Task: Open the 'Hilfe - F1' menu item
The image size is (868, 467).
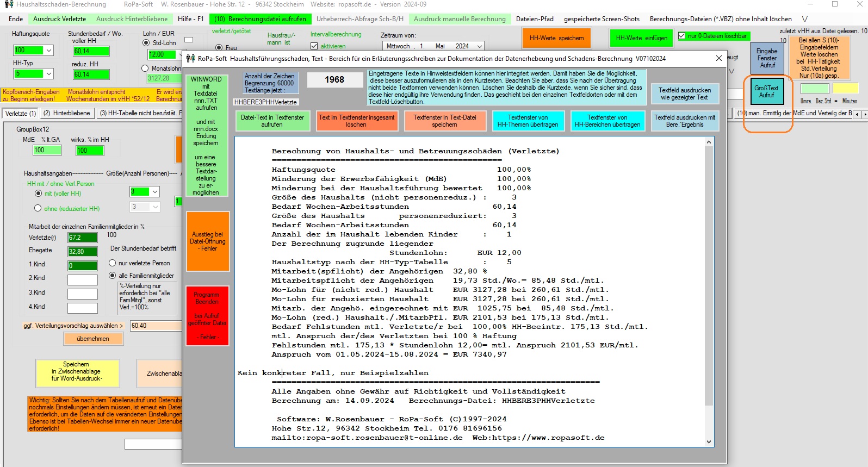Action: tap(190, 19)
